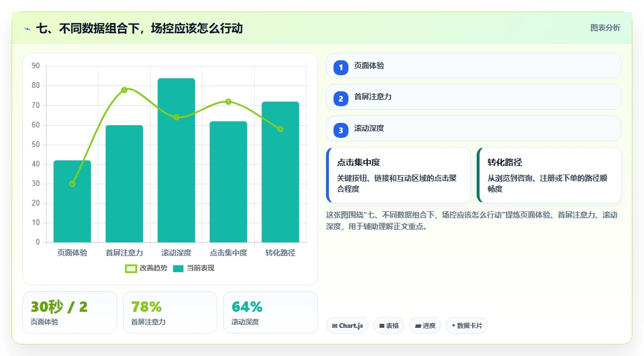Toggle the 当前表现 legend swatch

178,269
